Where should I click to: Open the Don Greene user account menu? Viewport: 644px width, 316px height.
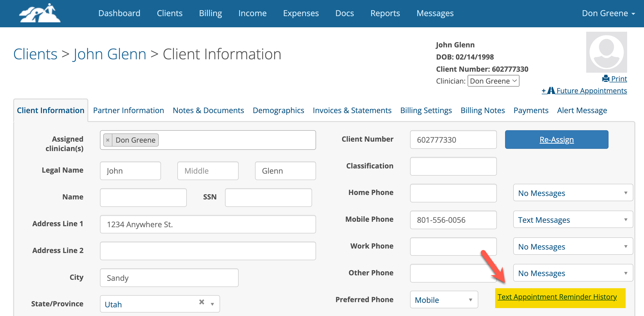click(608, 13)
